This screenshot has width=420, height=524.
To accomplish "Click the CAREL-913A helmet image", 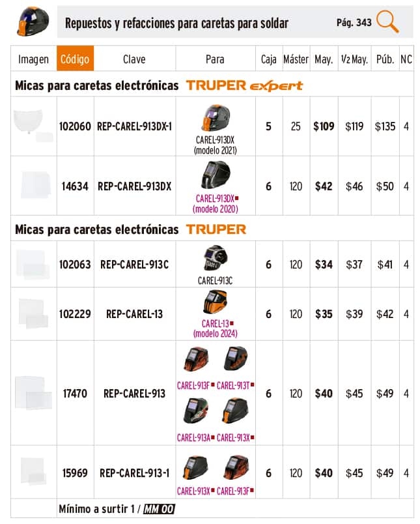I will [x=195, y=412].
